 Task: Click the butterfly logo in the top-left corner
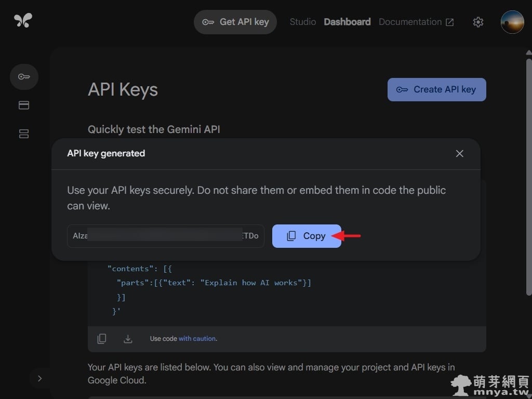(23, 21)
